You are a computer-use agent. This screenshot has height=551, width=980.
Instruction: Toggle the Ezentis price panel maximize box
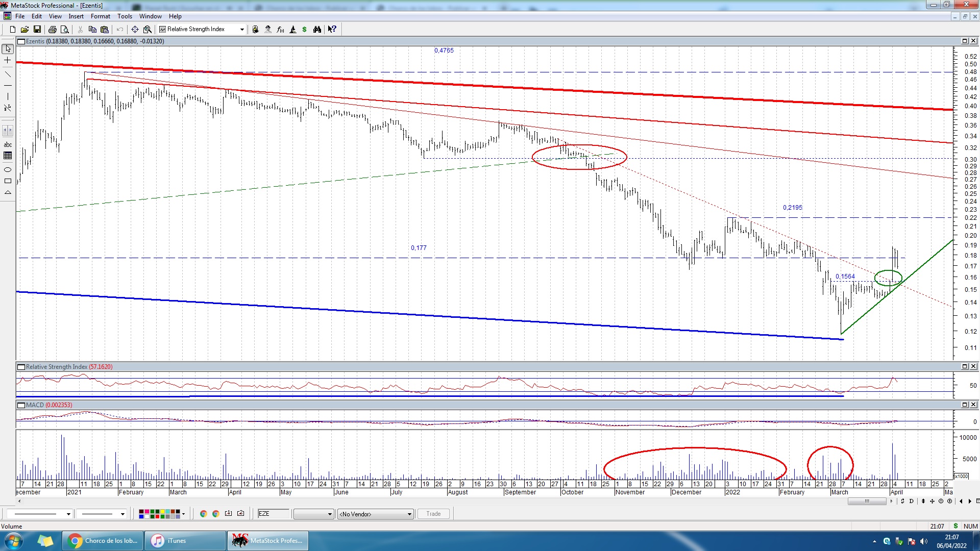click(x=965, y=41)
